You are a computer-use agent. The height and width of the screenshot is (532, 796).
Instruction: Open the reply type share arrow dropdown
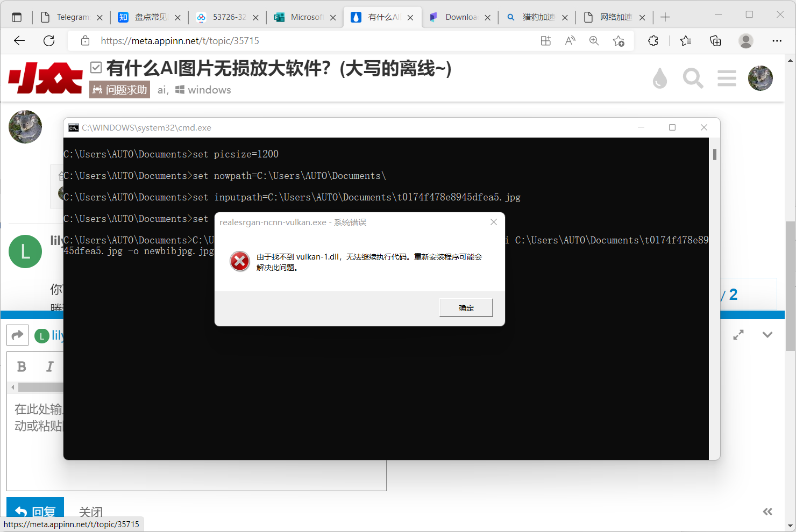pyautogui.click(x=17, y=335)
